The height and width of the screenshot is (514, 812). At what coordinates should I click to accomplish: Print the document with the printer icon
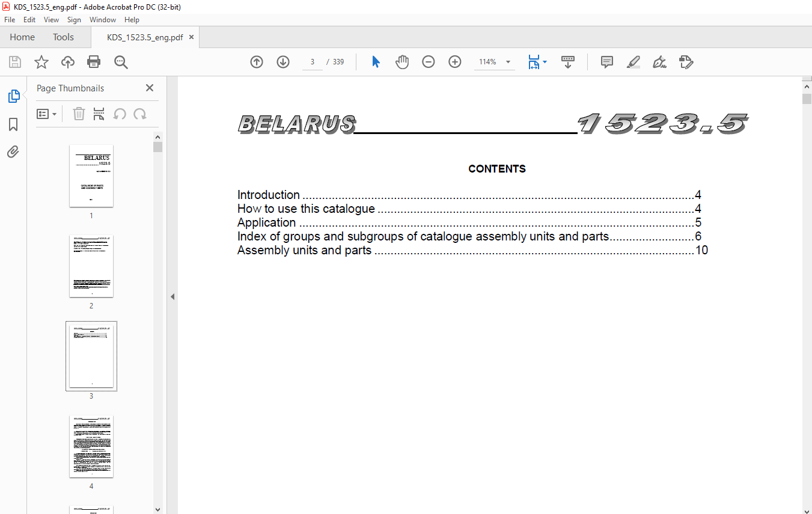click(x=94, y=62)
